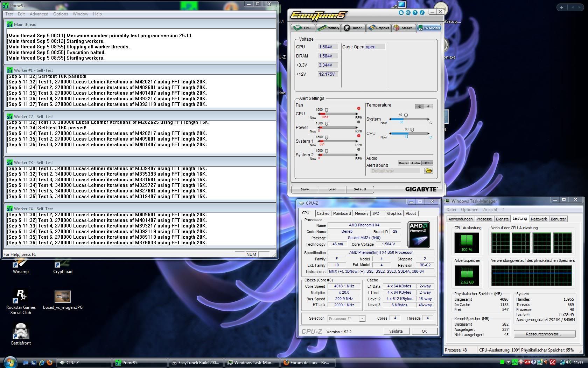Switch to the EasyTune6 Tuner tab
This screenshot has width=588, height=368.
[353, 28]
